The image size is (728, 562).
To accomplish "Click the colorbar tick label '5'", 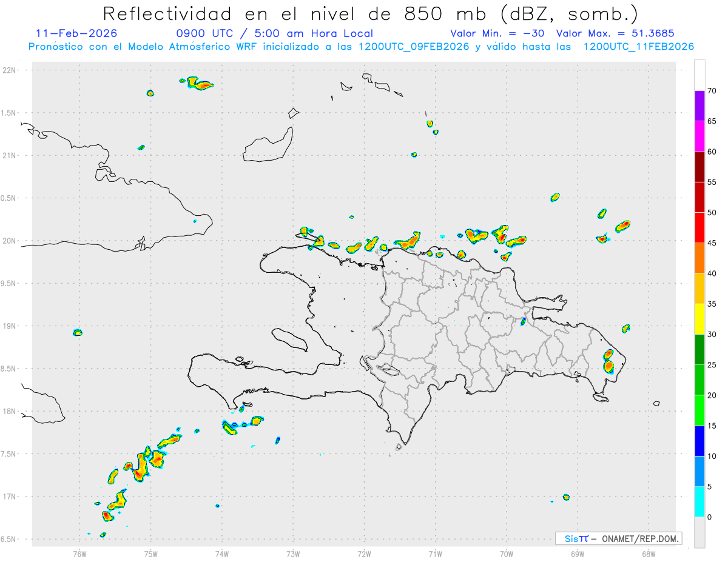I will point(710,487).
